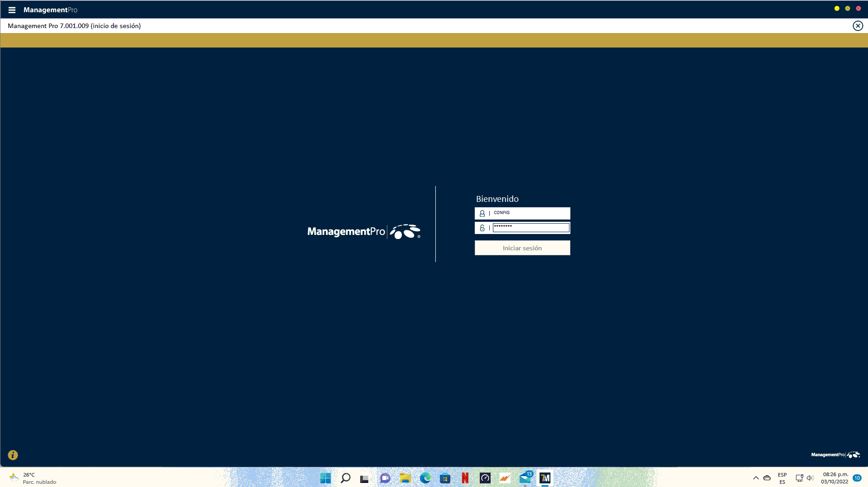The image size is (868, 487).
Task: Expand the system tray hidden icons chevron
Action: [756, 478]
